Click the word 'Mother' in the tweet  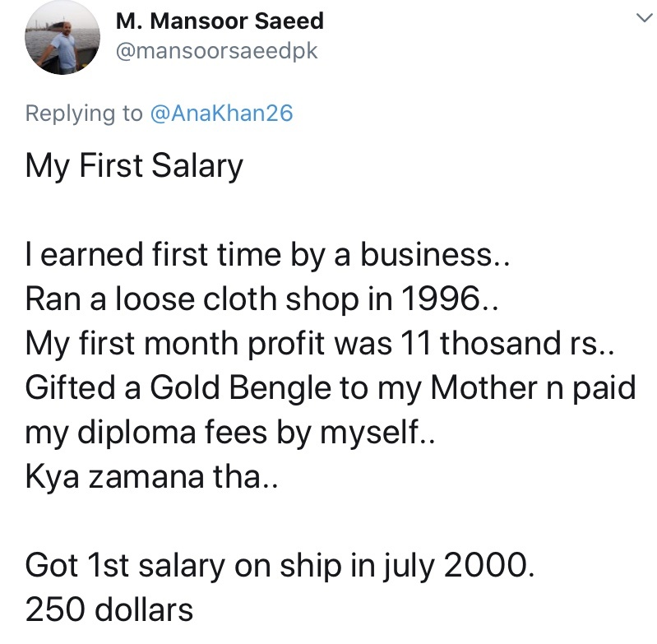pos(484,388)
